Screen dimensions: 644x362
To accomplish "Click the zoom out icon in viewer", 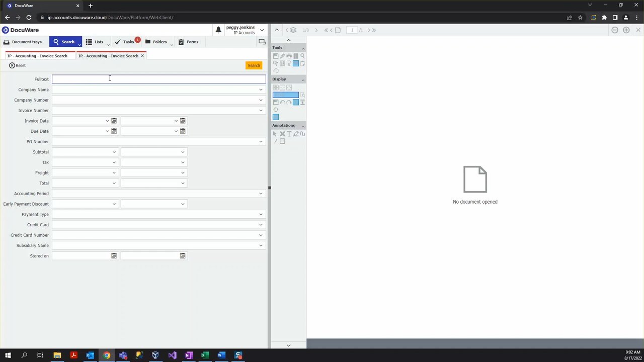I will click(x=614, y=30).
